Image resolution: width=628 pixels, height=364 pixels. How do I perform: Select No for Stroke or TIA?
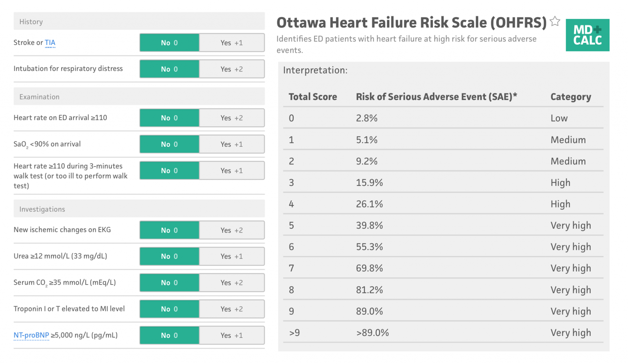click(169, 43)
